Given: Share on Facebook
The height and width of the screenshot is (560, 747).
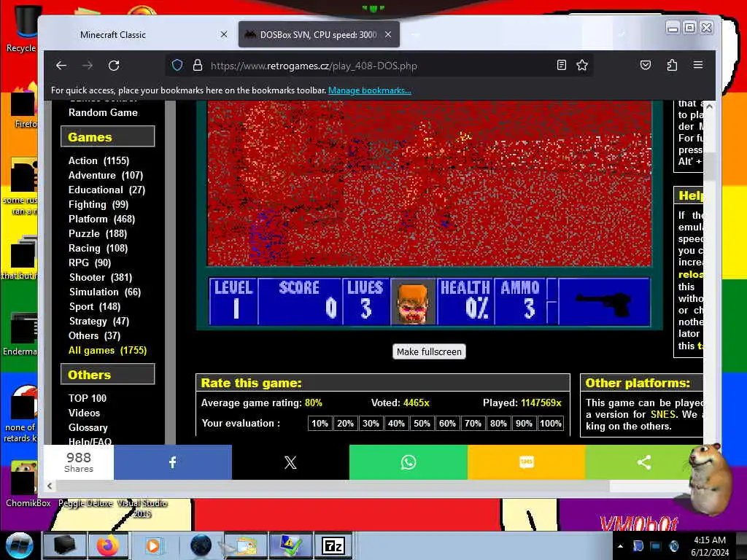Looking at the screenshot, I should tap(172, 462).
